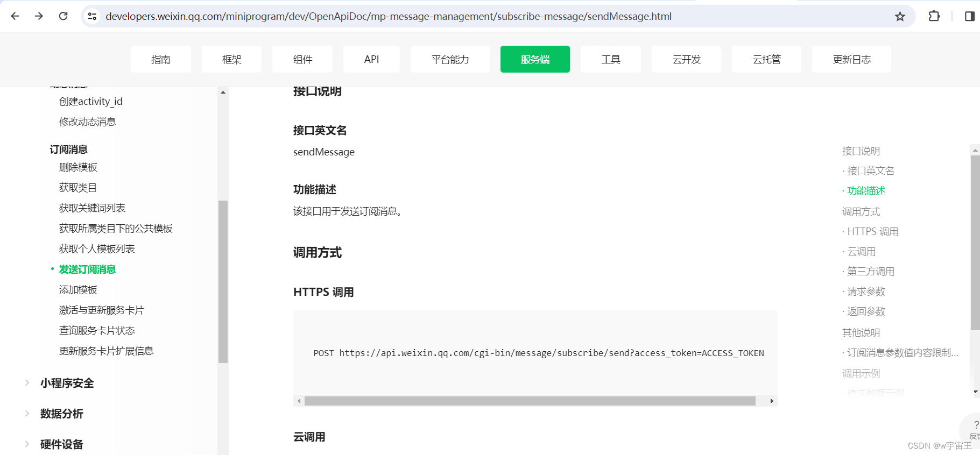Open the browser side panel

click(970, 16)
